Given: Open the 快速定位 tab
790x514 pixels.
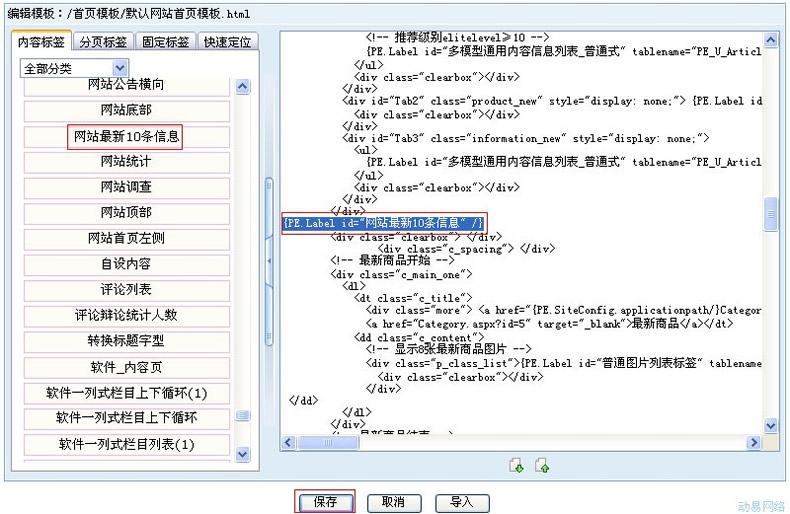Looking at the screenshot, I should (x=228, y=42).
